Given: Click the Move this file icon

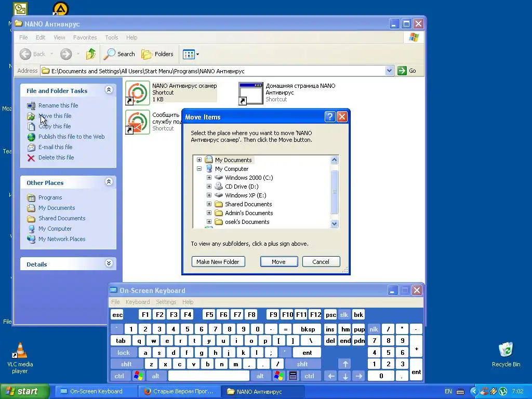Looking at the screenshot, I should point(31,116).
